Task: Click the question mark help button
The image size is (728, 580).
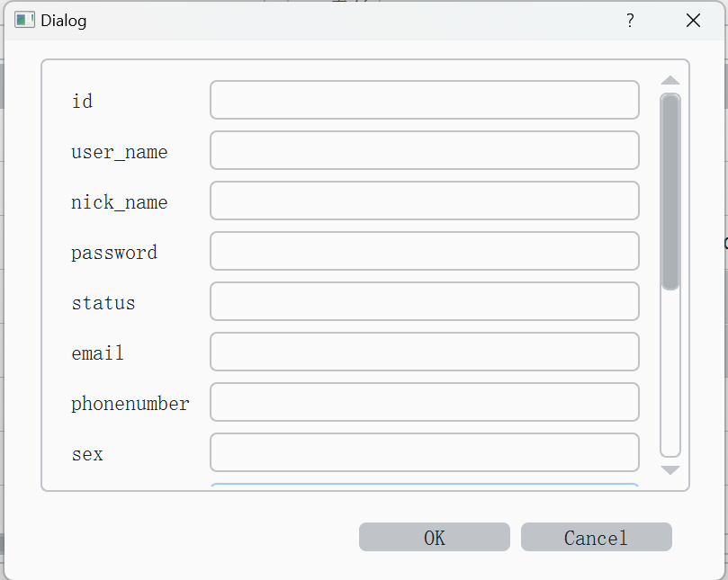Action: [x=630, y=21]
